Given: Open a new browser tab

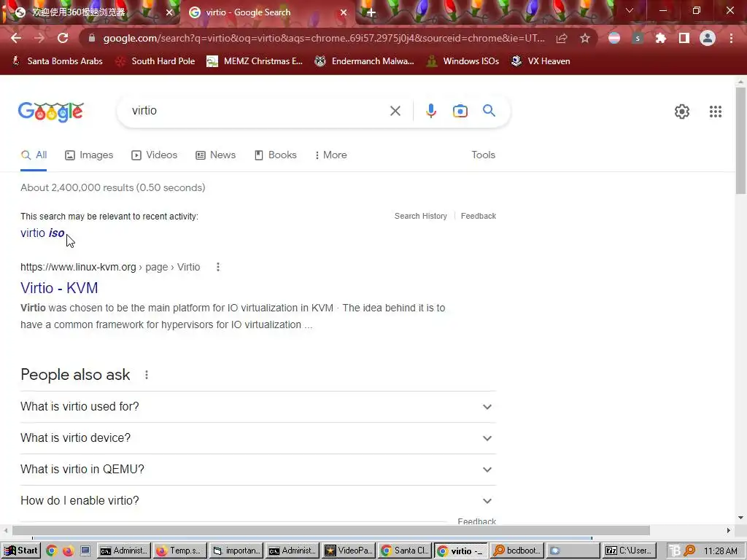Looking at the screenshot, I should [x=371, y=13].
